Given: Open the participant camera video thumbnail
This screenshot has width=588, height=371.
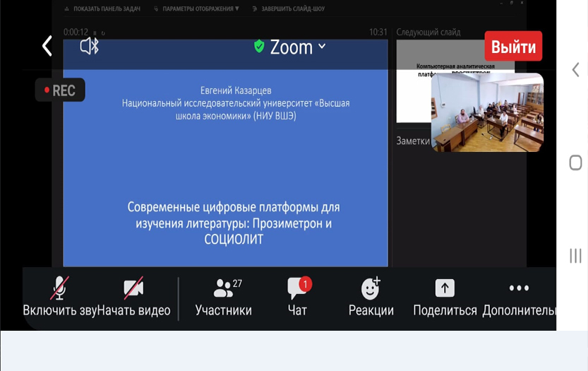Looking at the screenshot, I should pyautogui.click(x=487, y=113).
